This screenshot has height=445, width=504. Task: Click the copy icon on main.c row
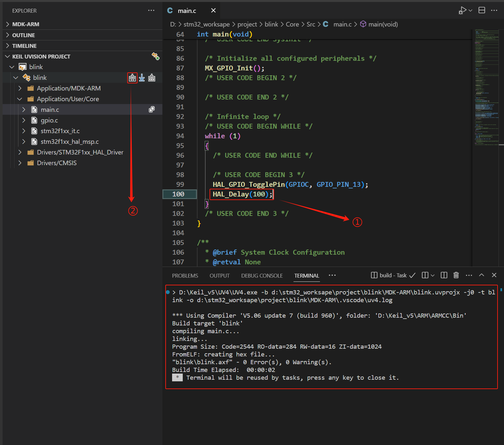coord(152,110)
